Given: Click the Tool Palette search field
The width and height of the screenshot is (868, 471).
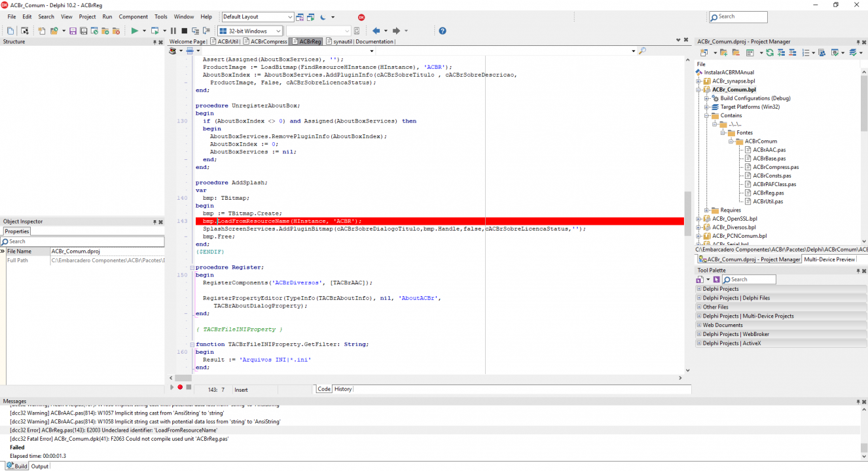Looking at the screenshot, I should [x=749, y=280].
